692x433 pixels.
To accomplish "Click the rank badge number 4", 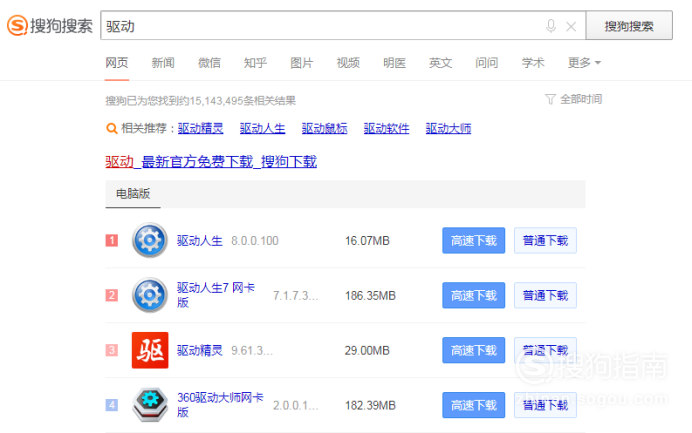I will pyautogui.click(x=112, y=405).
